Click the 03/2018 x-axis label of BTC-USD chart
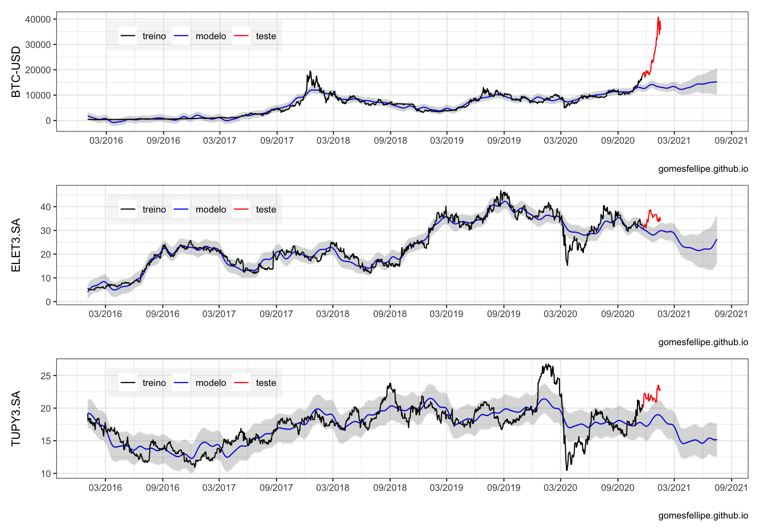 333,141
